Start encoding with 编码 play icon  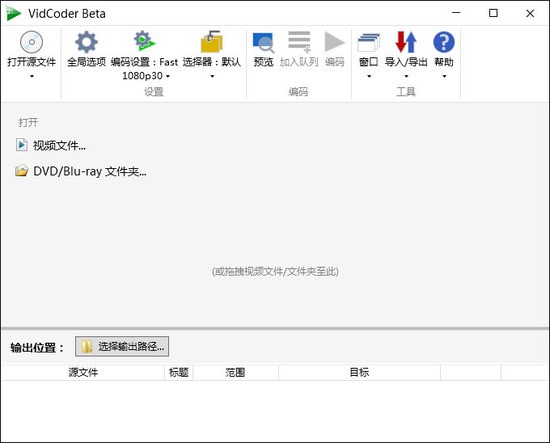click(x=334, y=42)
